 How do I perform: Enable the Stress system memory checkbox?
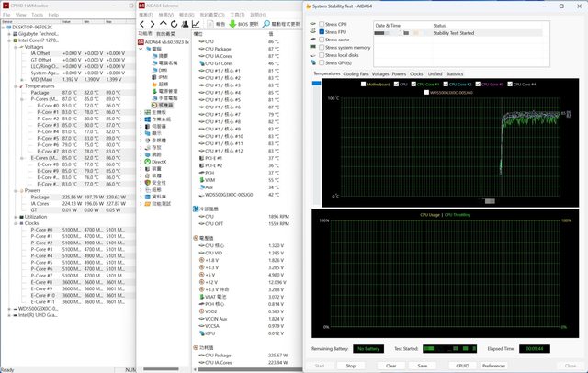321,47
